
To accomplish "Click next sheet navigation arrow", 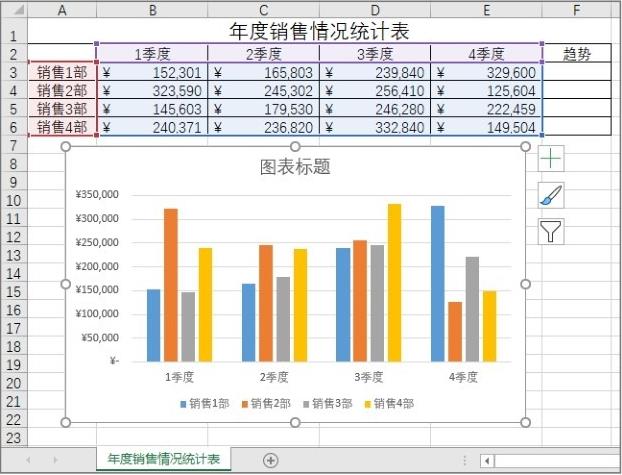I will click(x=55, y=460).
